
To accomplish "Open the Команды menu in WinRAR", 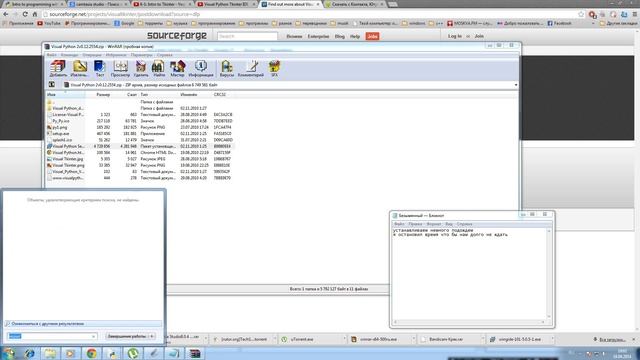I will click(69, 55).
